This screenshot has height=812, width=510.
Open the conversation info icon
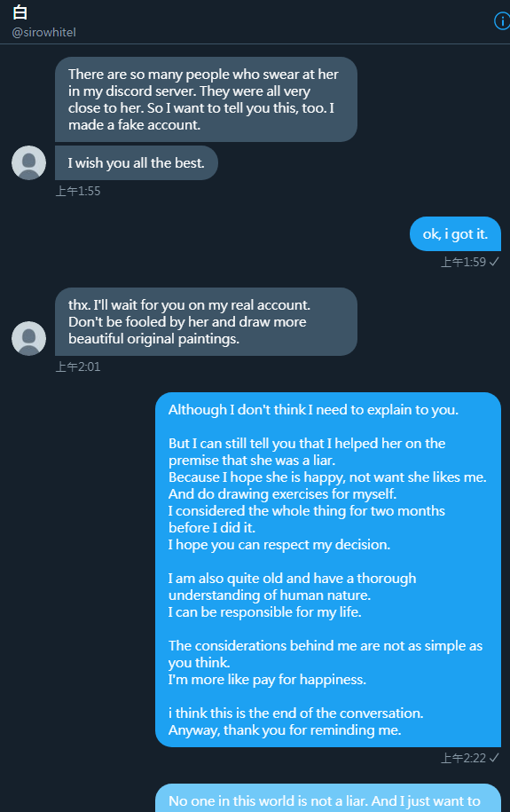502,21
